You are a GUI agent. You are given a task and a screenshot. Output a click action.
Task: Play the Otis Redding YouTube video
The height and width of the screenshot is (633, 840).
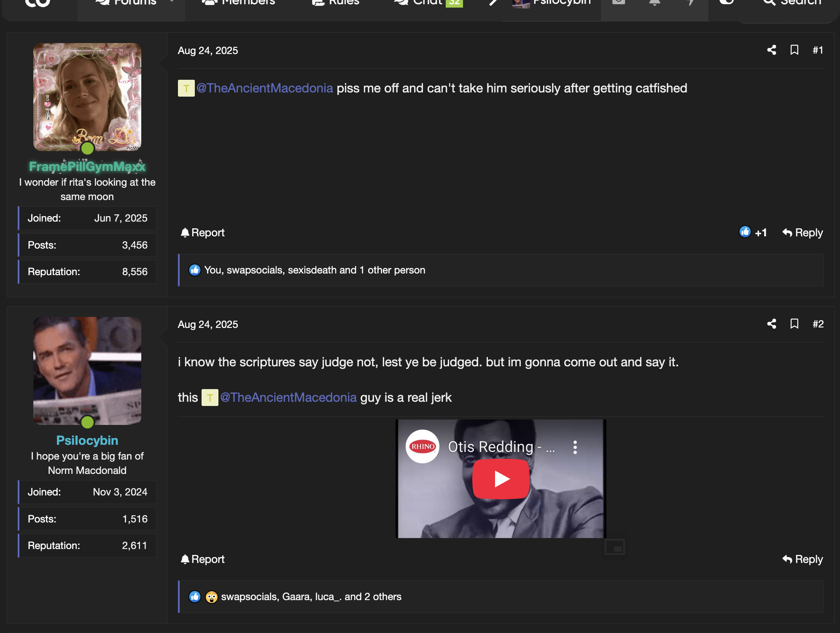pos(501,479)
